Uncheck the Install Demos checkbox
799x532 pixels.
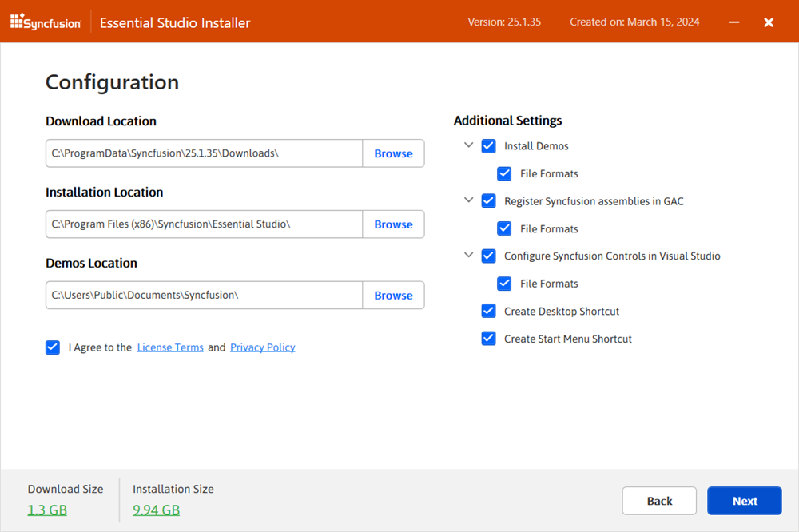(489, 146)
